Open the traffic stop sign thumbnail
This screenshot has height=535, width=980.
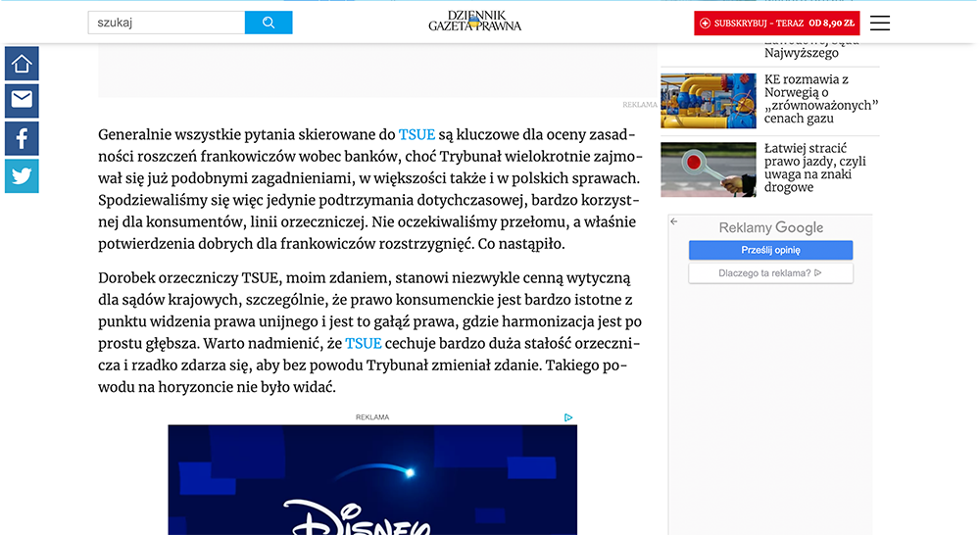pos(708,170)
